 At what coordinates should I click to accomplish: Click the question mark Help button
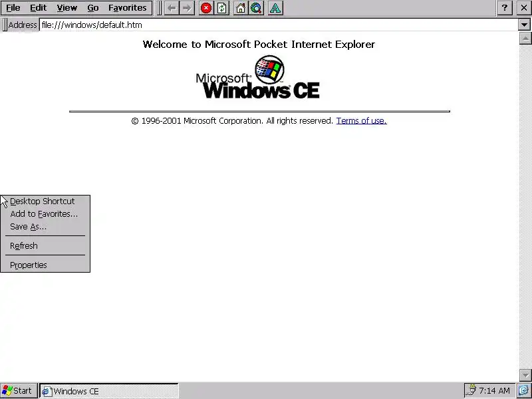(505, 8)
